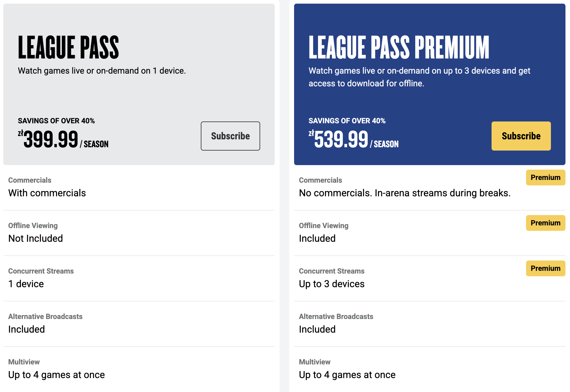Click "Savings of over 40%" on Premium card
The image size is (570, 392).
click(x=347, y=121)
